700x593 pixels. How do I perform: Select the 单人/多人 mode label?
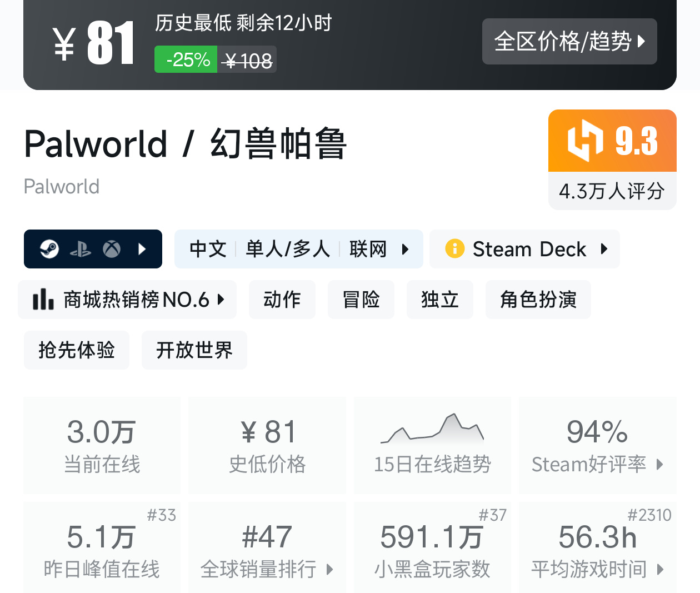click(x=288, y=249)
